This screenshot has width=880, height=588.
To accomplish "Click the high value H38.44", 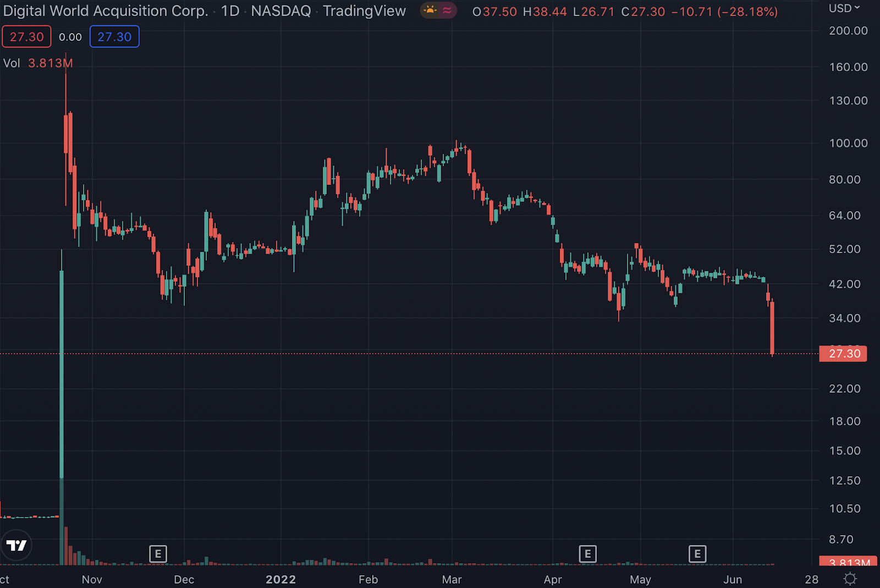I will click(x=544, y=12).
